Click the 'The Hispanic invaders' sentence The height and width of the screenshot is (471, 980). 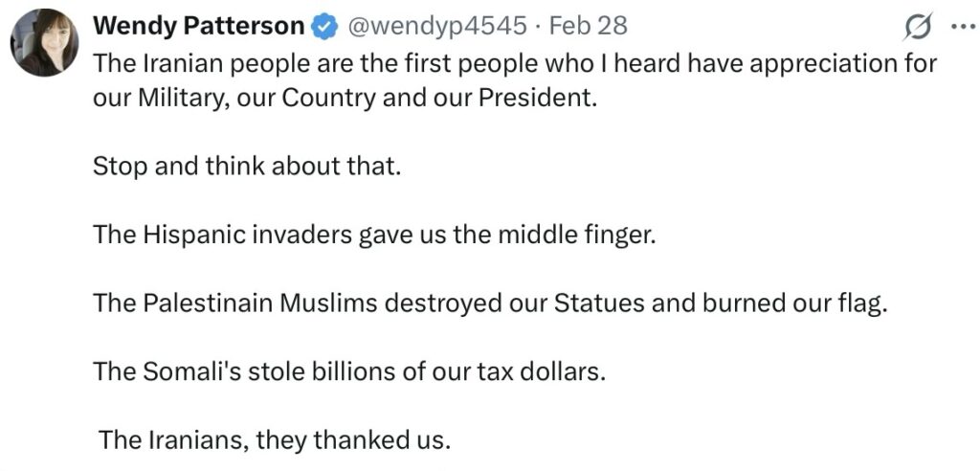(x=374, y=235)
